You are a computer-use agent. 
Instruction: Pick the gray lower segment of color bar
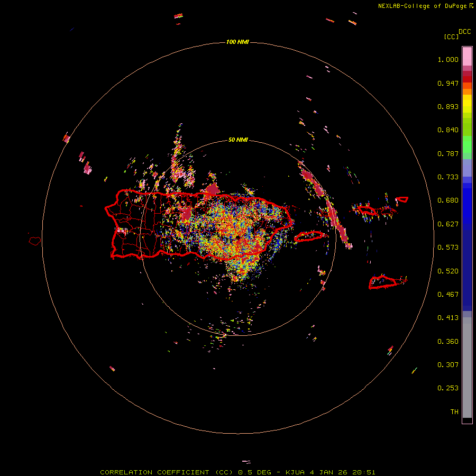[467, 368]
